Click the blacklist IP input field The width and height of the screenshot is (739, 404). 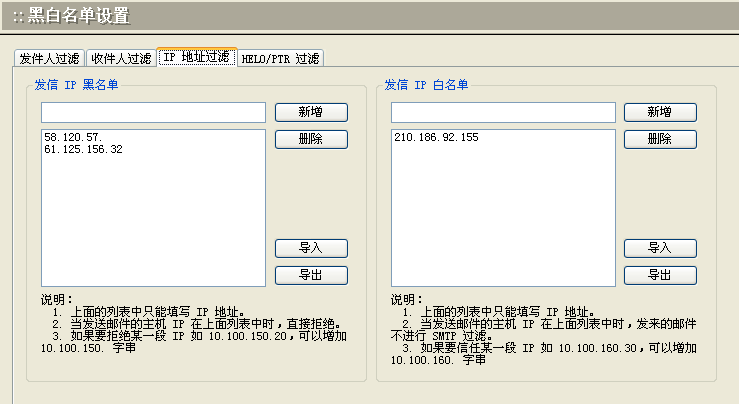click(153, 112)
